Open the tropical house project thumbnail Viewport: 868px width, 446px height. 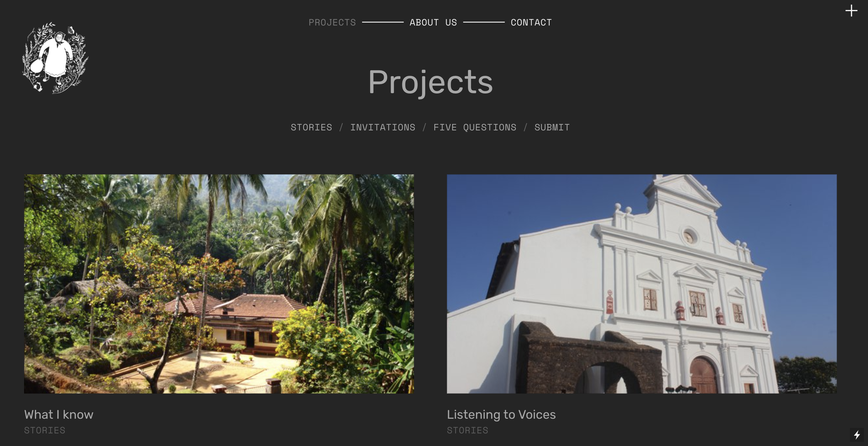tap(219, 284)
